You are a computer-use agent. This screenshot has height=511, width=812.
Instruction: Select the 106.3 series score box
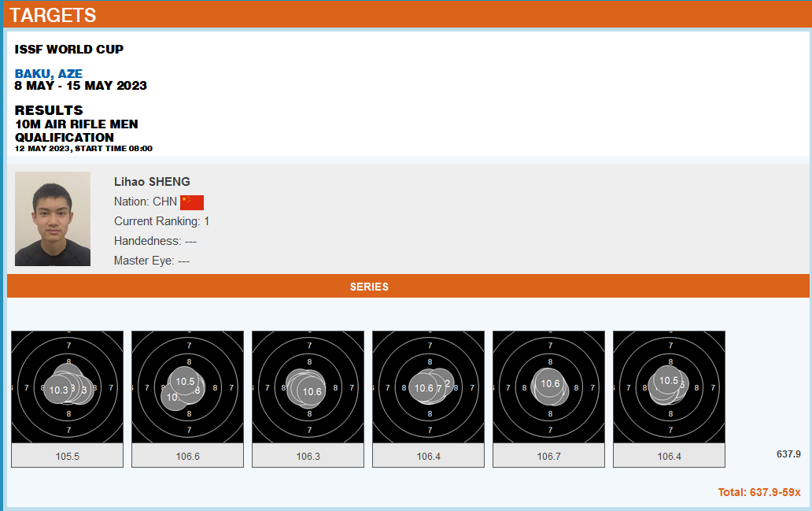click(308, 456)
